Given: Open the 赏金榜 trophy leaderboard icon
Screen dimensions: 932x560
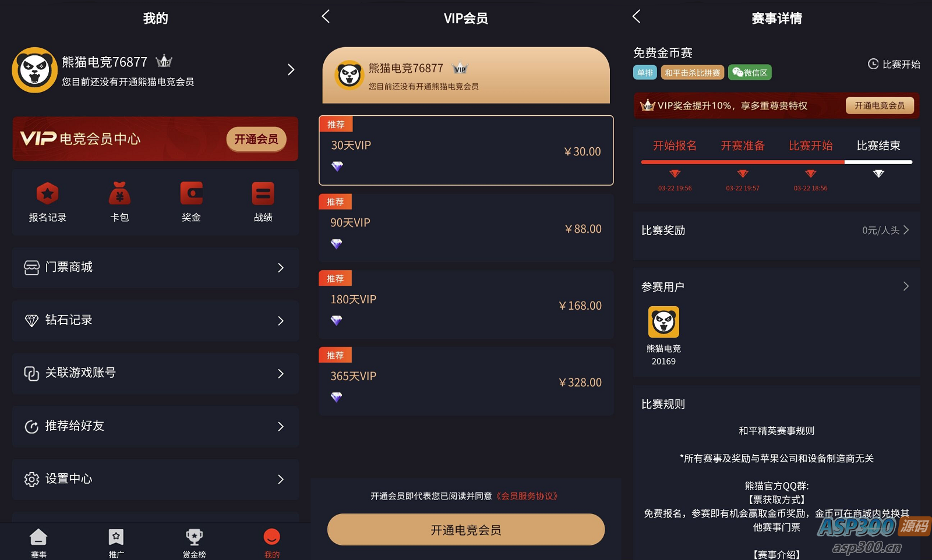Looking at the screenshot, I should click(194, 537).
